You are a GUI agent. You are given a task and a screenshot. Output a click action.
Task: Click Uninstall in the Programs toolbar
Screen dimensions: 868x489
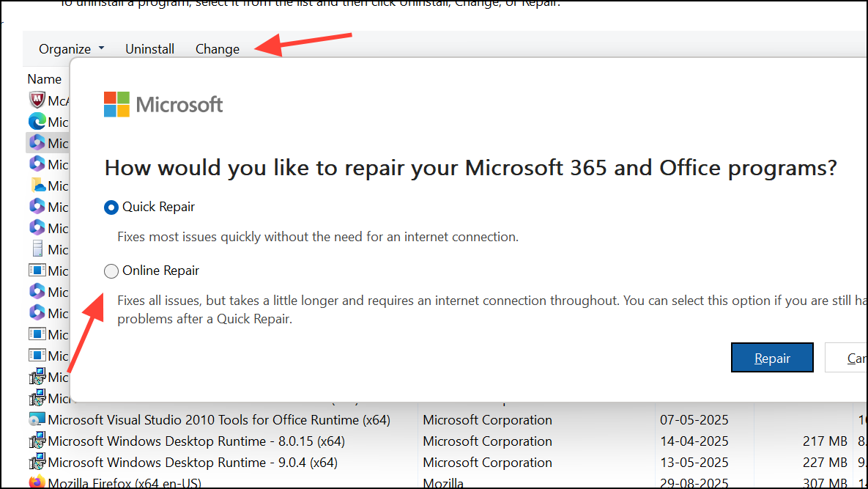[149, 48]
